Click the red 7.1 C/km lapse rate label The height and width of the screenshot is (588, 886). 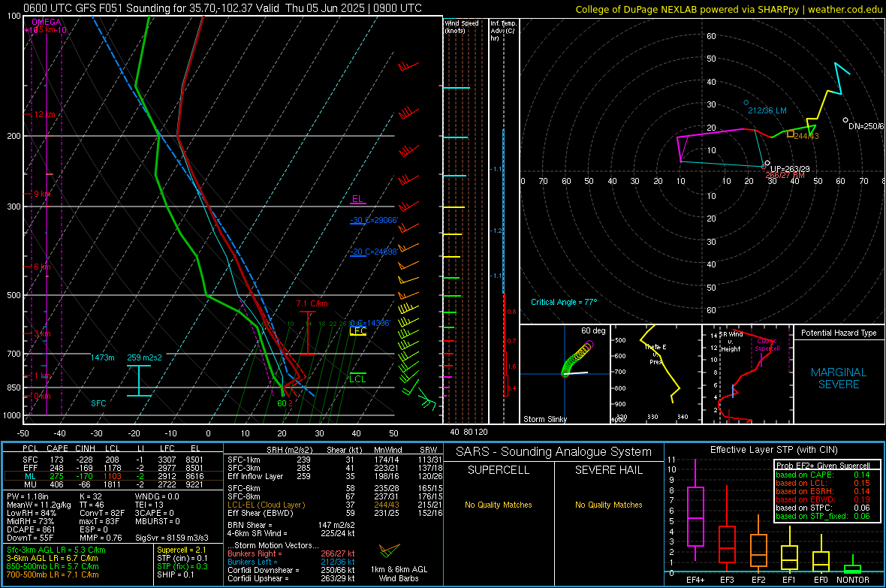tap(312, 303)
